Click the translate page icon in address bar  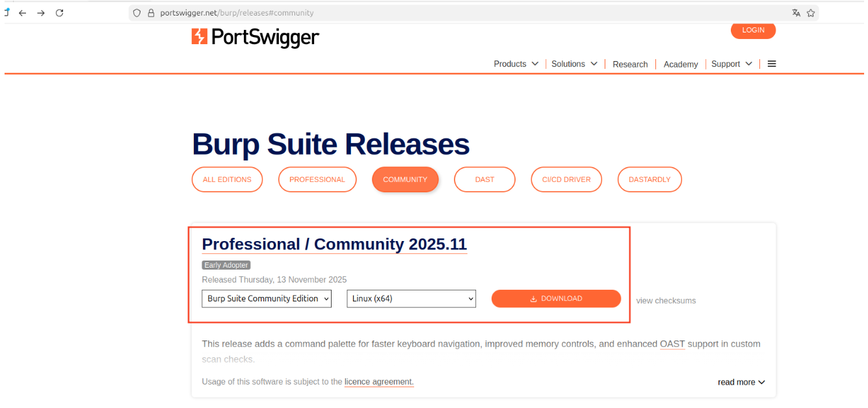click(796, 13)
